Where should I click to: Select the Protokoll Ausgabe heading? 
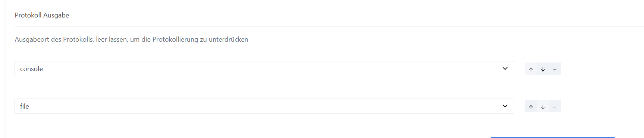(42, 15)
